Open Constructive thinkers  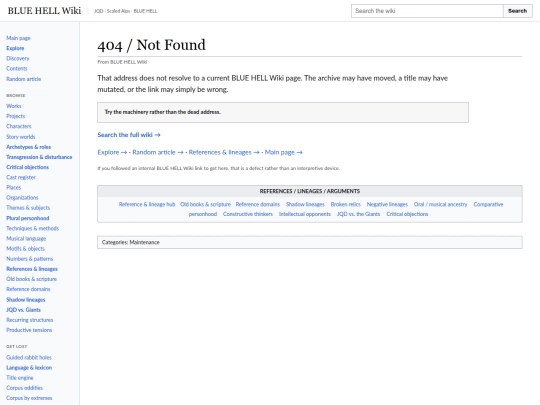pyautogui.click(x=248, y=214)
